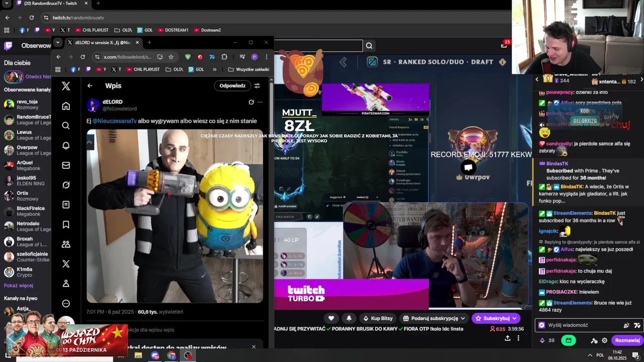Click Twitch notifications inbox with 25 badge
The width and height of the screenshot is (644, 362).
click(504, 45)
